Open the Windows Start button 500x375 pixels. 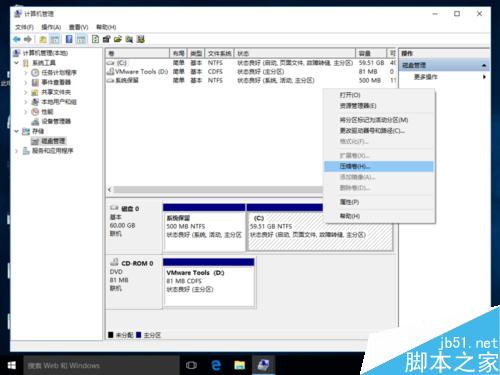12,365
